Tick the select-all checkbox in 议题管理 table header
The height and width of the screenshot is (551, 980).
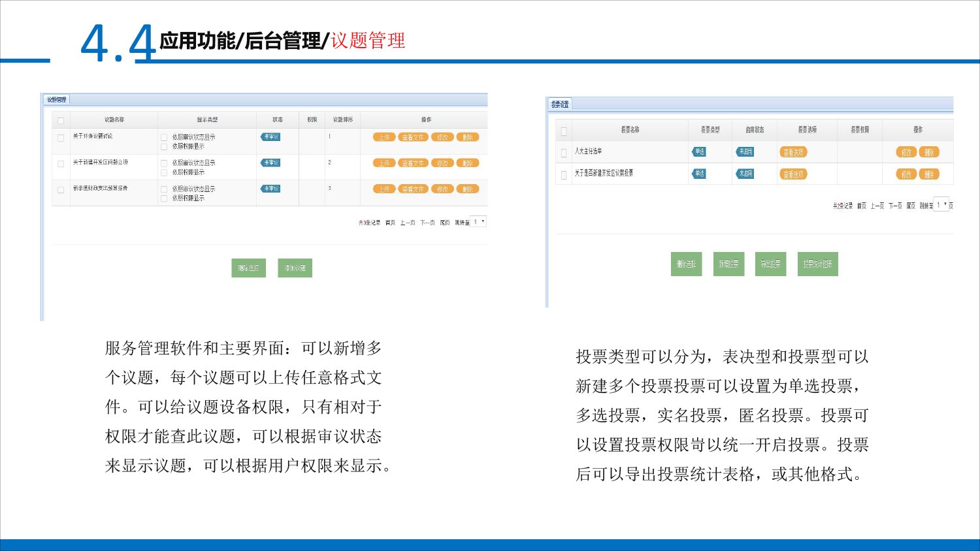[61, 121]
